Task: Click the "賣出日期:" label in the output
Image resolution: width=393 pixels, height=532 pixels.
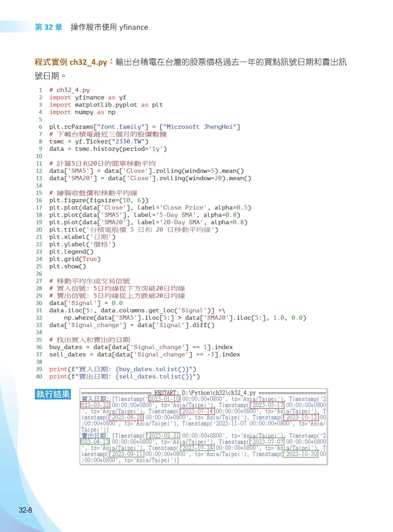Action: pyautogui.click(x=95, y=436)
